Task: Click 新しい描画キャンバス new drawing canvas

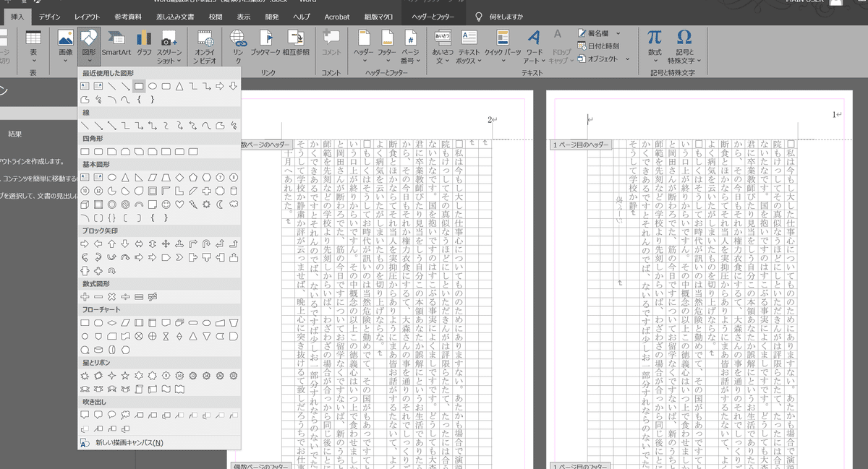Action: [129, 442]
